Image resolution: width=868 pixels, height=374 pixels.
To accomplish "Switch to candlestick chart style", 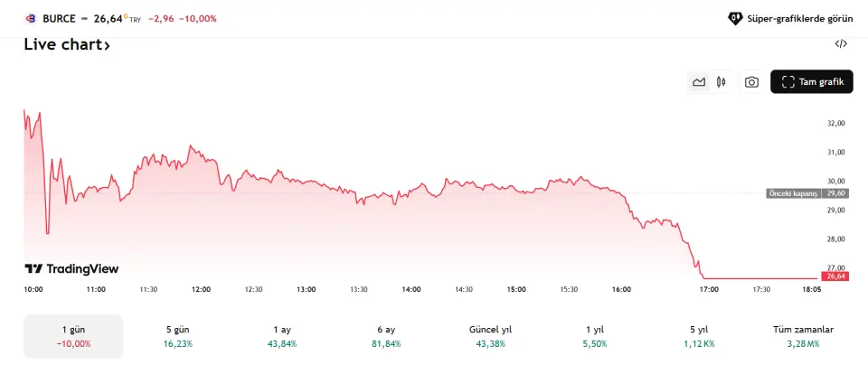I will (721, 82).
